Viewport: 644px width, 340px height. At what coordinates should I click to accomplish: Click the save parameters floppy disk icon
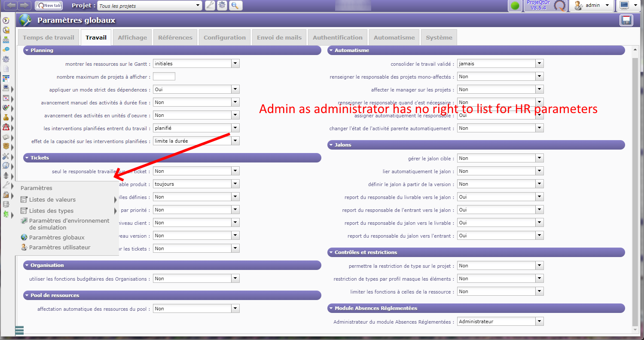click(x=626, y=21)
